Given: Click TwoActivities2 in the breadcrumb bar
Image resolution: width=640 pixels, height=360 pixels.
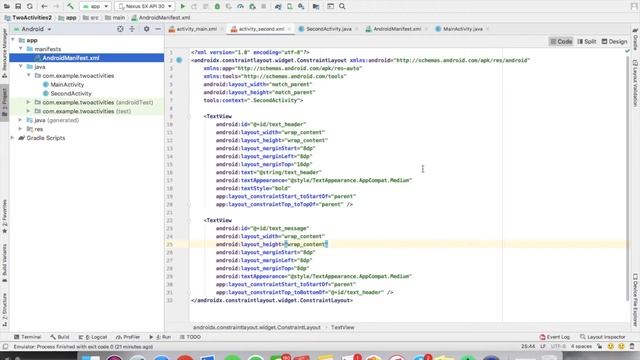Looking at the screenshot, I should coord(29,18).
